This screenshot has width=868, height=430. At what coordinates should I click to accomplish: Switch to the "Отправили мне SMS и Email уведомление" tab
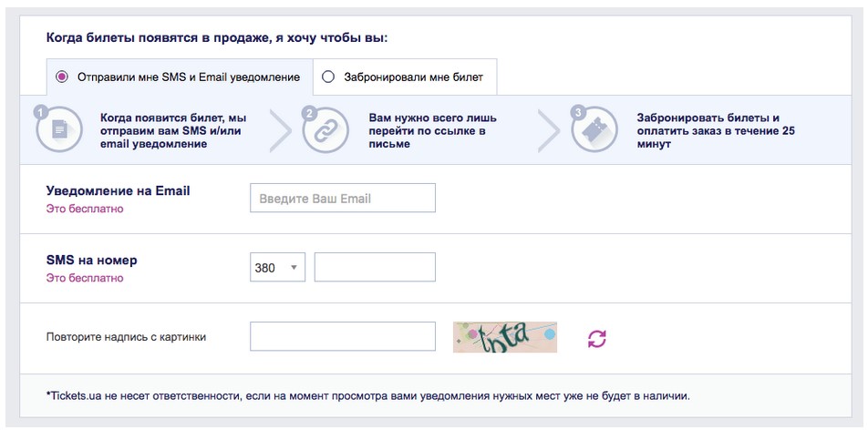pyautogui.click(x=188, y=77)
